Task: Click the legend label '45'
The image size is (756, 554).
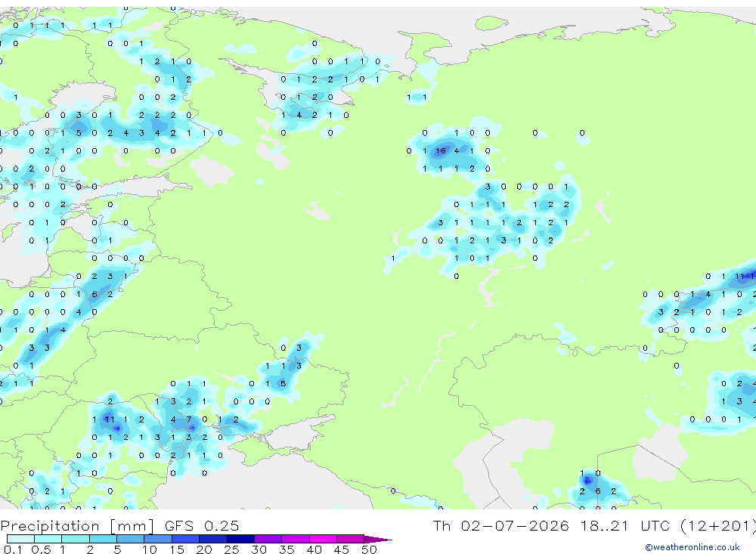Action: tap(342, 549)
